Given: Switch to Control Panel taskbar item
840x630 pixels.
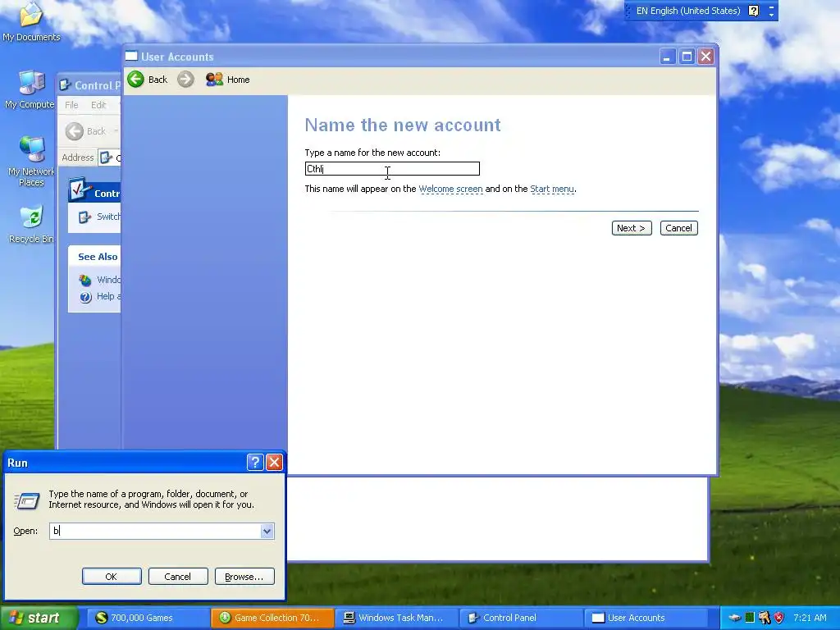Looking at the screenshot, I should click(521, 618).
